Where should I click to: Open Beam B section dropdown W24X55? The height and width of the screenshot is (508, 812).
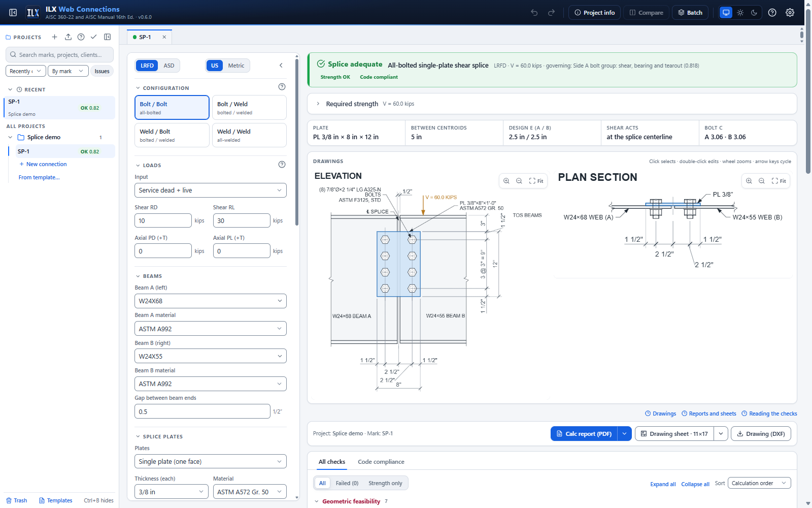pyautogui.click(x=211, y=356)
